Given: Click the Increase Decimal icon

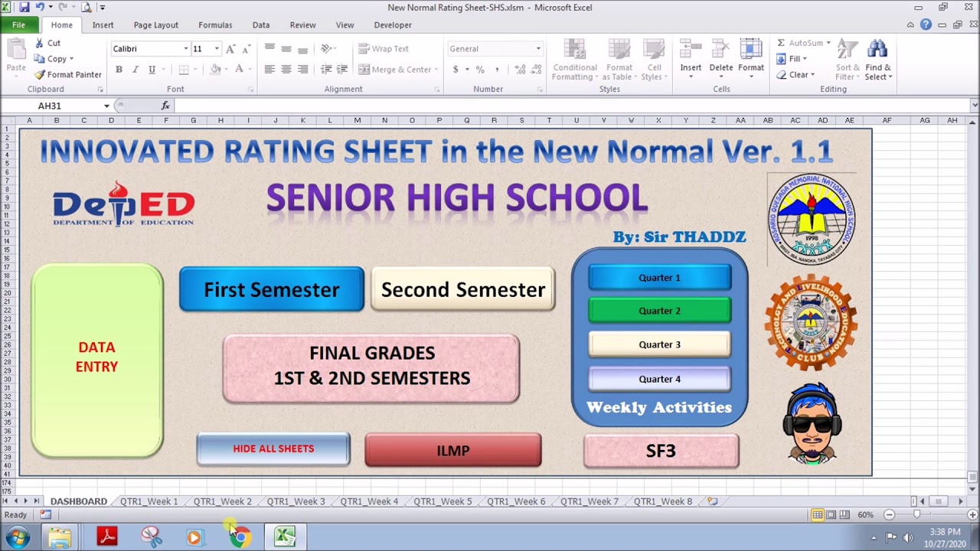Looking at the screenshot, I should tap(521, 70).
